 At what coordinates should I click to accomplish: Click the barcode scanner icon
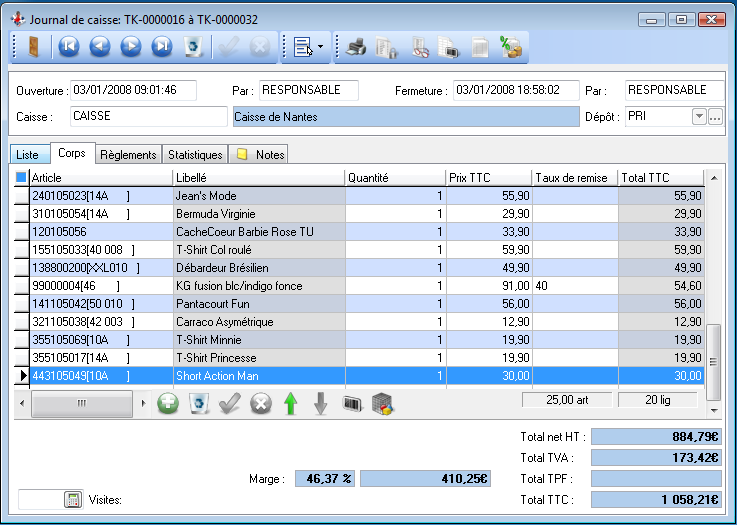click(353, 404)
